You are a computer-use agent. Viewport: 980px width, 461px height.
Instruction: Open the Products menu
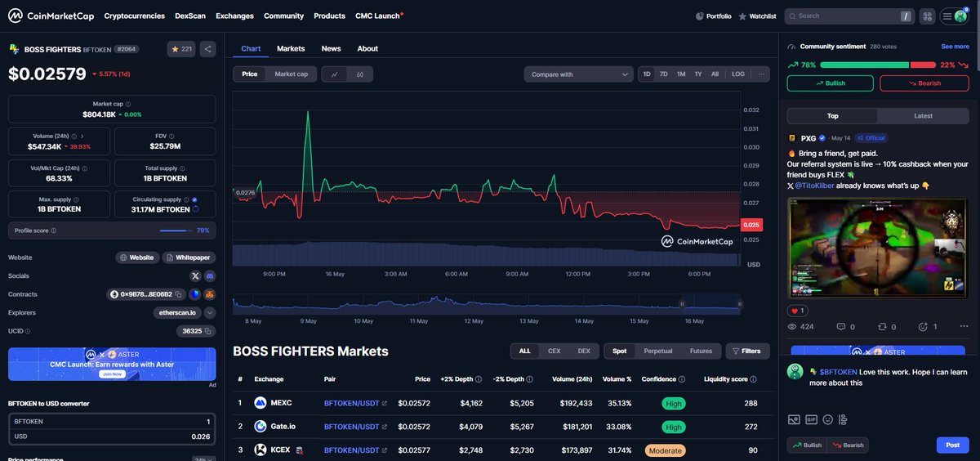[x=329, y=16]
